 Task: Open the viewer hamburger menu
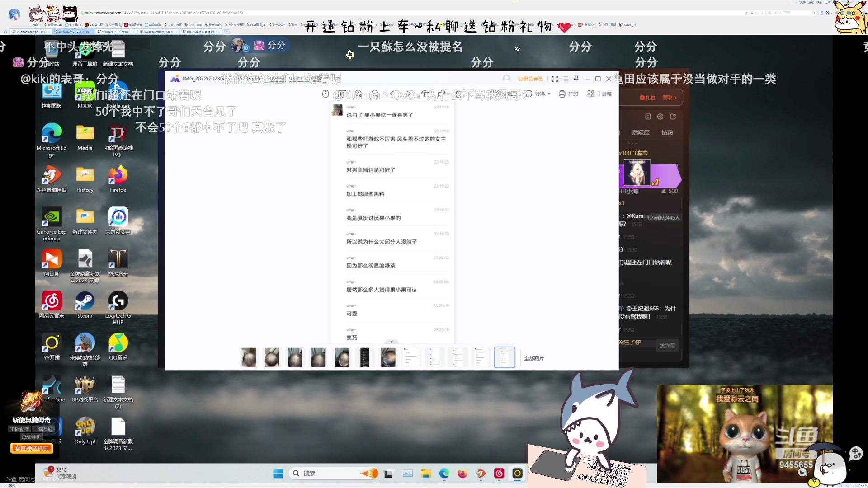coord(566,79)
